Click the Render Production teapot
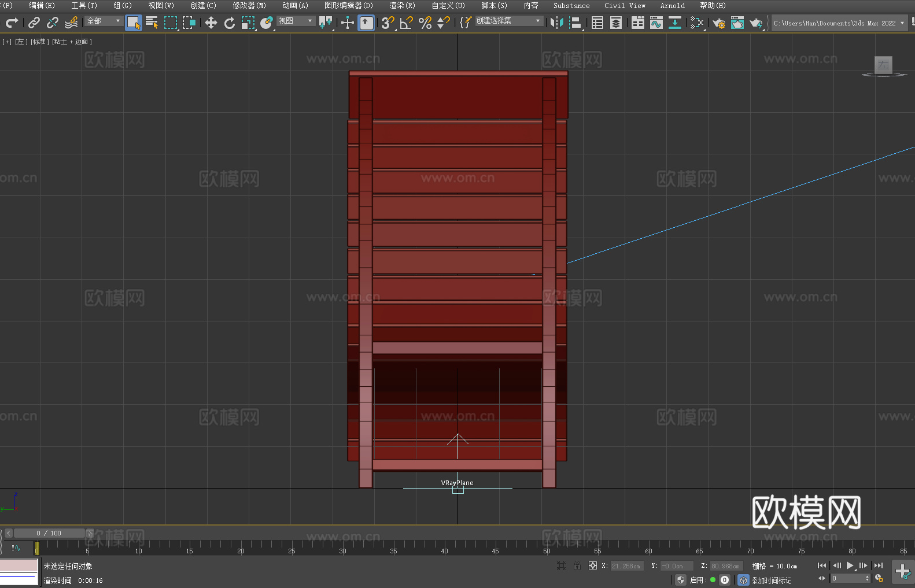915x588 pixels. pos(756,23)
